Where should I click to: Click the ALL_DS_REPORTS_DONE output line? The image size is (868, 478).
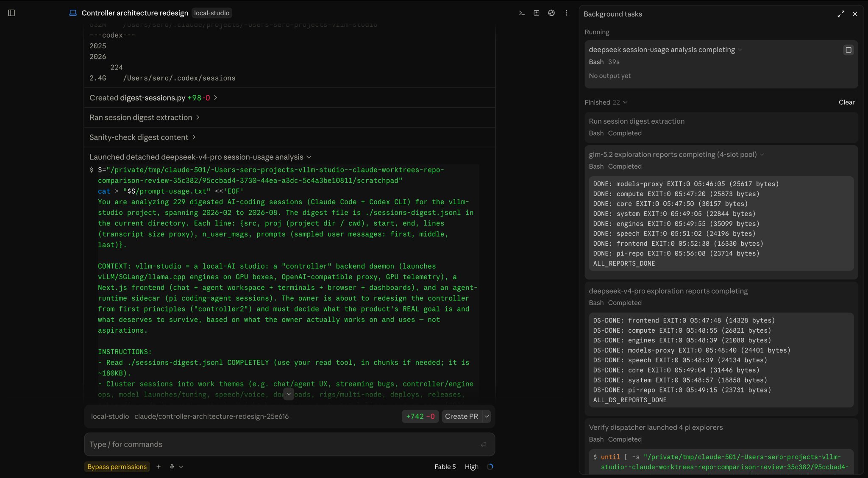click(x=630, y=400)
